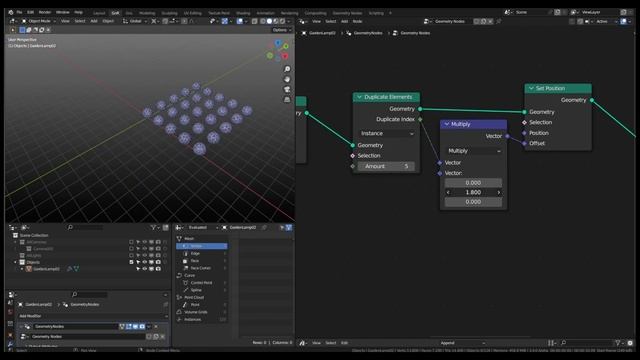The width and height of the screenshot is (640, 360).
Task: Open the Edit menu in top bar
Action: 31,13
